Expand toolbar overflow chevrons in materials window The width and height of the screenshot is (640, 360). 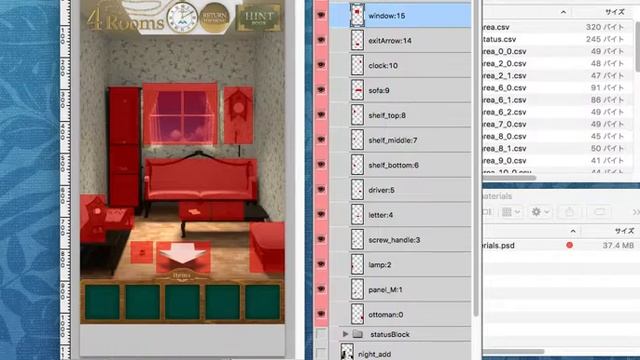pyautogui.click(x=636, y=212)
